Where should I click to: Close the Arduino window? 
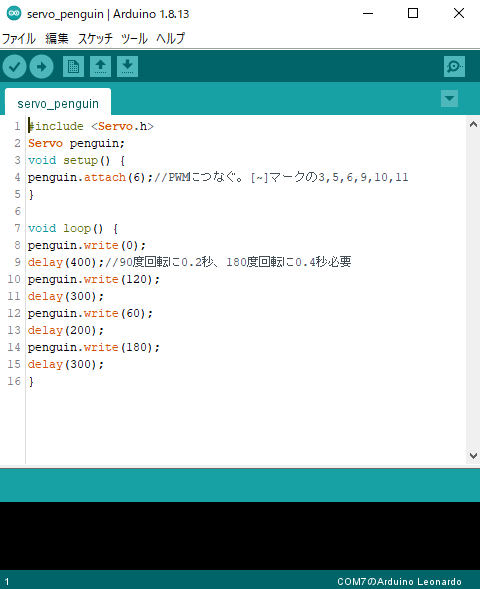tap(459, 14)
